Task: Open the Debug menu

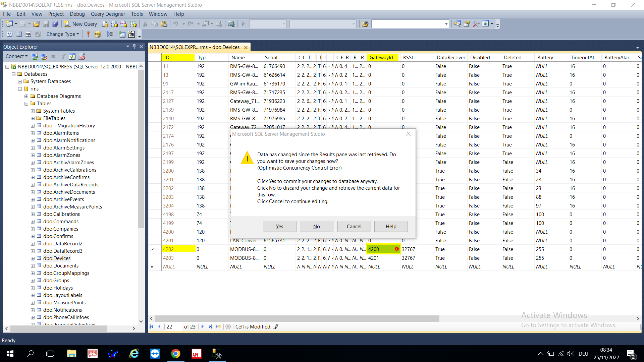Action: pos(77,14)
